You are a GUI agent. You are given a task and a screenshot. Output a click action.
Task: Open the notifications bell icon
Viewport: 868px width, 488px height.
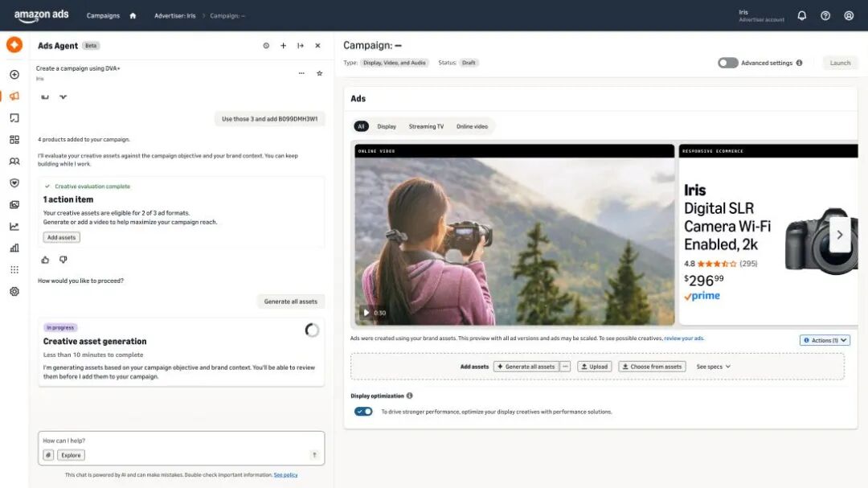(801, 15)
